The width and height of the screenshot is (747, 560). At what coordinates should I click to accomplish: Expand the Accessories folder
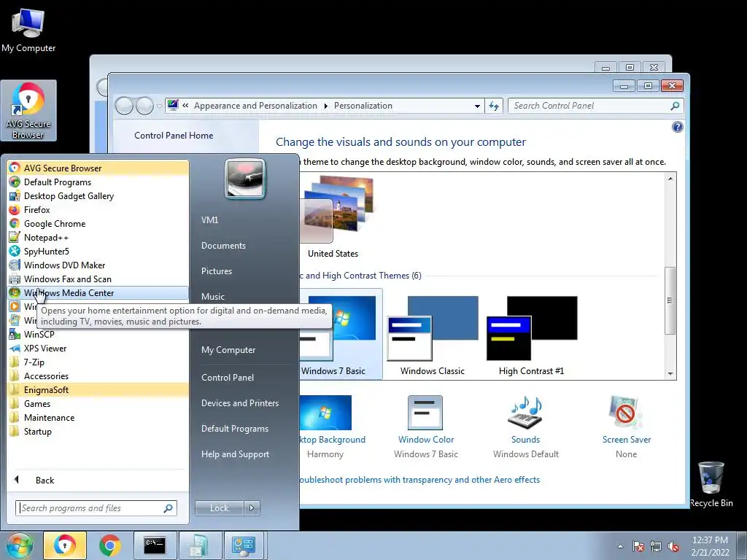[98, 376]
